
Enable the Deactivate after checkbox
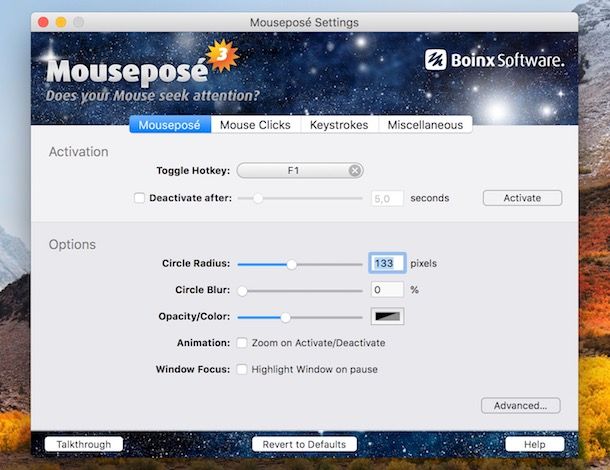139,198
